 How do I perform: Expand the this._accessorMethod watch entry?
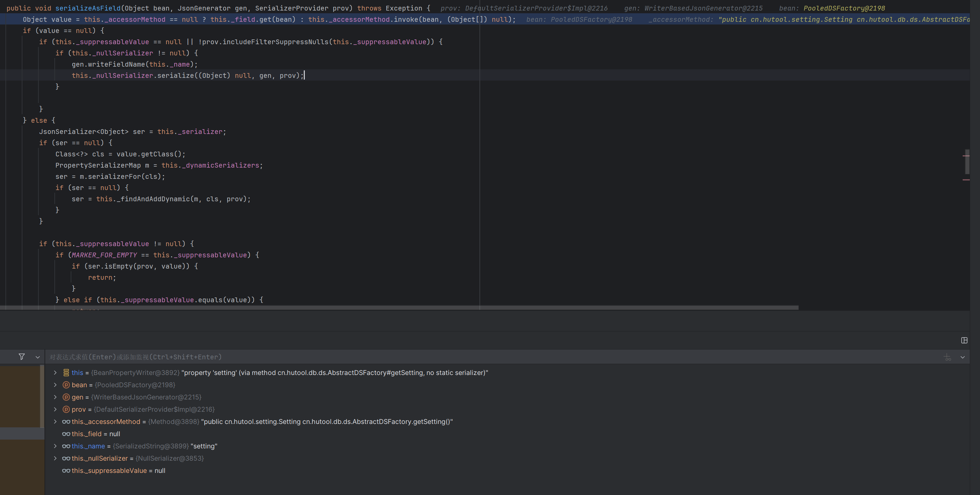55,422
